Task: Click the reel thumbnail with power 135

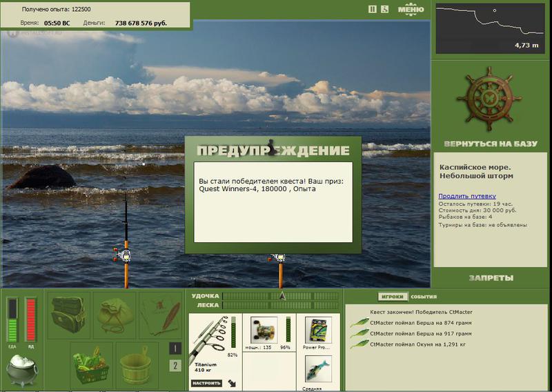Action: [264, 331]
